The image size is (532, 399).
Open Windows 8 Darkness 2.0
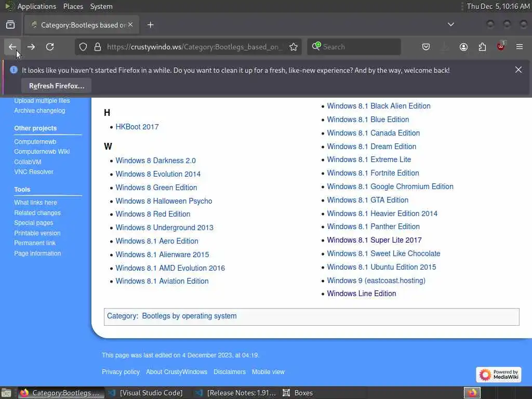pyautogui.click(x=156, y=161)
